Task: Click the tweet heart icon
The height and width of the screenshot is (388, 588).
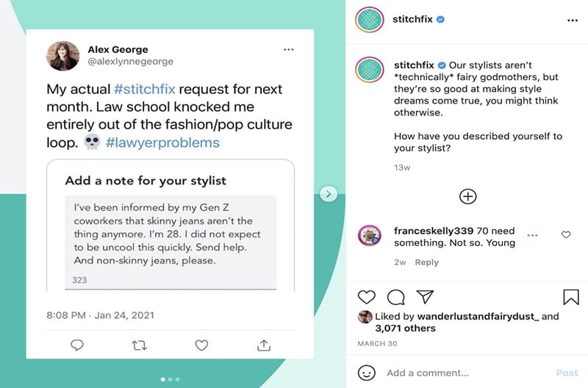Action: (x=201, y=345)
